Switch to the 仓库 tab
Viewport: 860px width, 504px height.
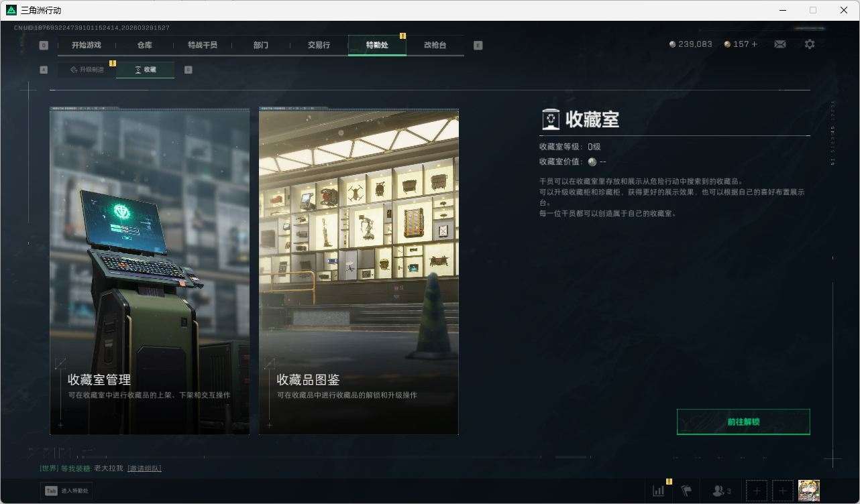coord(144,45)
